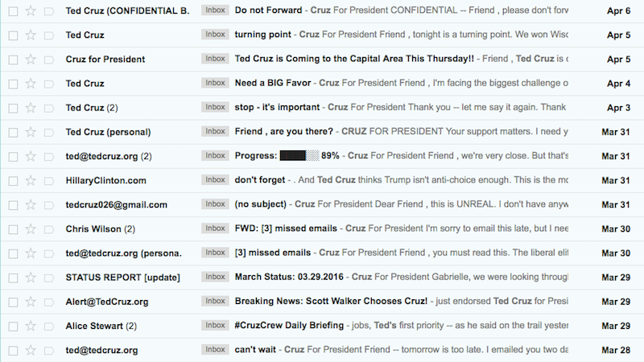Open the 'March Status: 03.29.2016' email
This screenshot has height=362, width=644.
click(x=291, y=278)
